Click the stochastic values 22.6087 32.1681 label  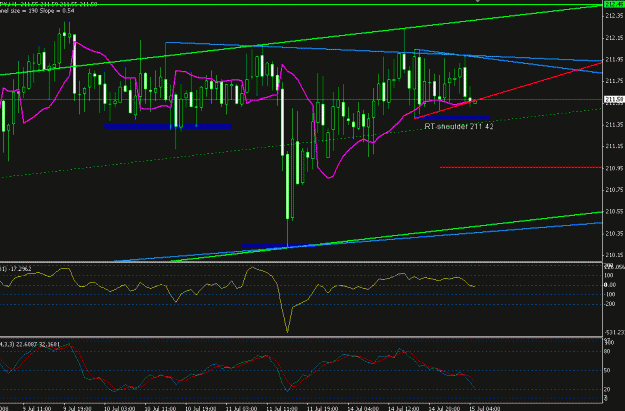(39, 344)
